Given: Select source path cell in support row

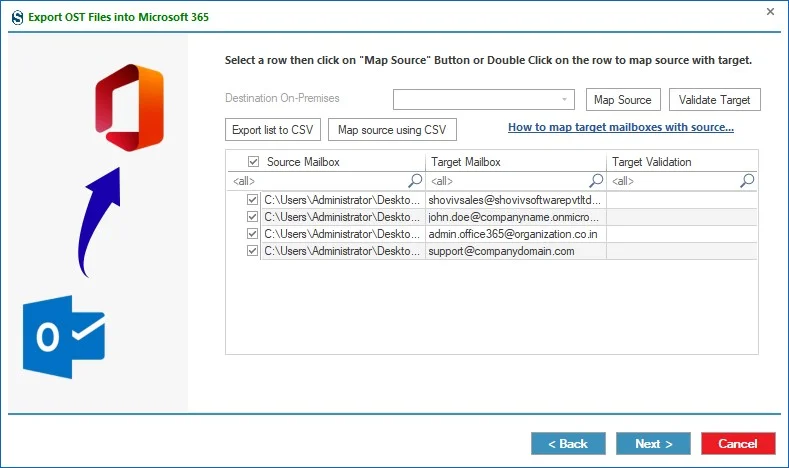Looking at the screenshot, I should point(343,251).
